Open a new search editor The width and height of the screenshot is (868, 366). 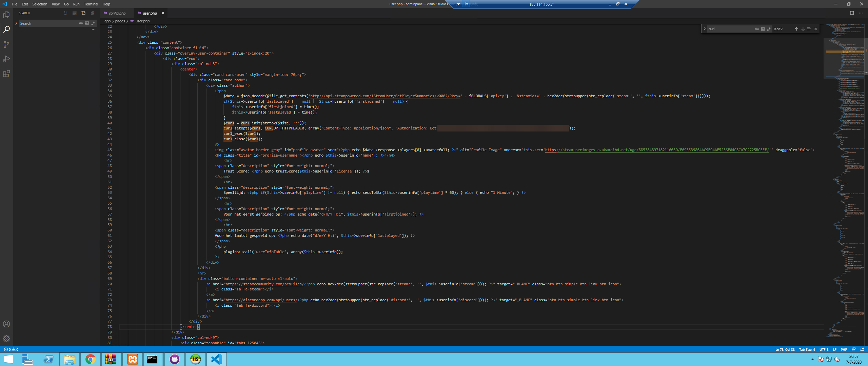pos(83,13)
